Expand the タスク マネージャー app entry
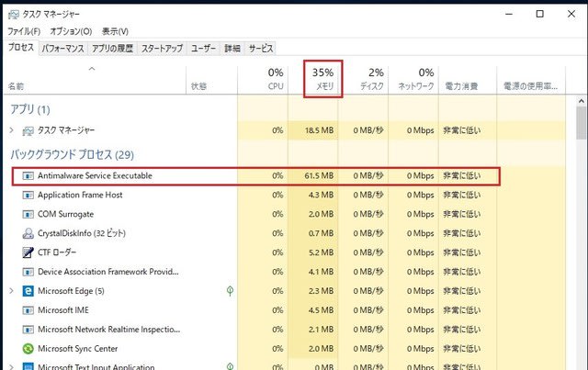Screen dimensions: 588x370 [12, 130]
